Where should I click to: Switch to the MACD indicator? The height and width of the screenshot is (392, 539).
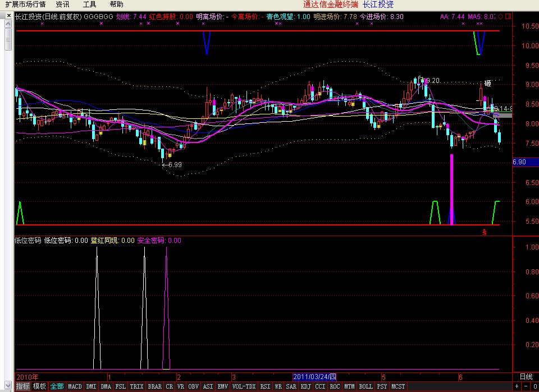pyautogui.click(x=75, y=386)
